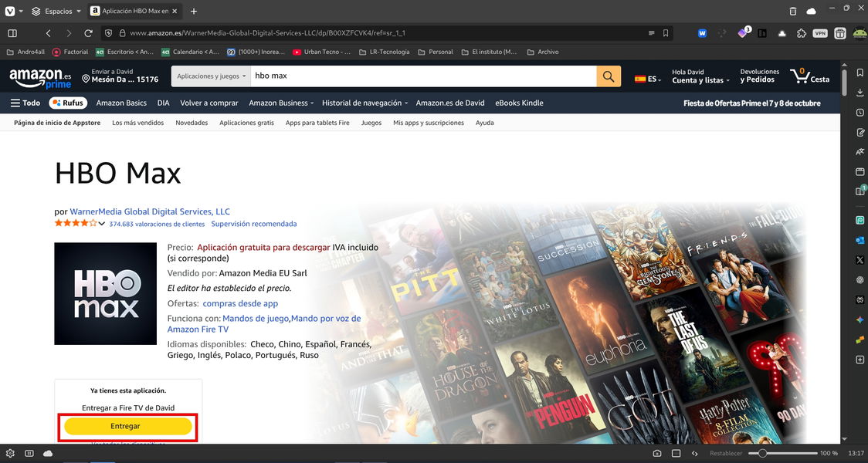Show site info via padlock icon
Screen dimensions: 868x463
point(122,33)
